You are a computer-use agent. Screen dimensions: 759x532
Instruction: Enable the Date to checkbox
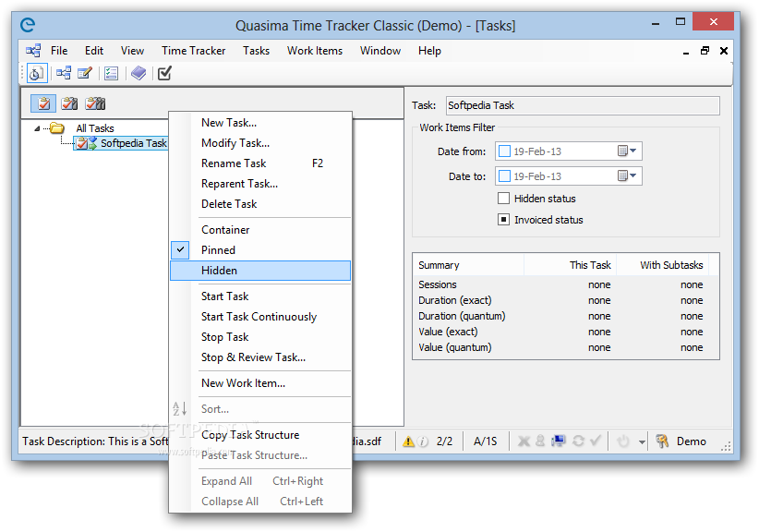tap(504, 175)
